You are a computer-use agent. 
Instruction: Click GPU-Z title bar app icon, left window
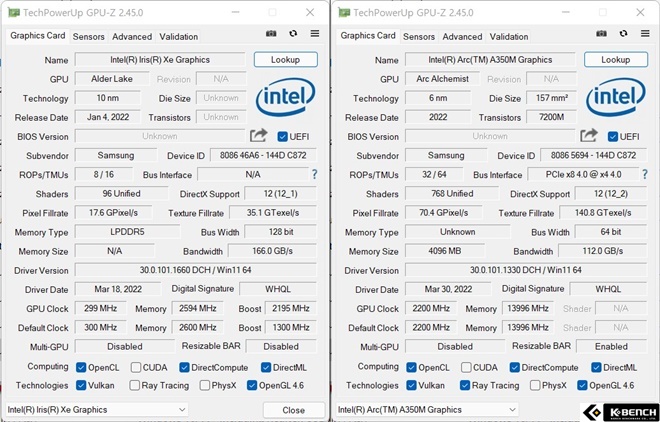pos(14,13)
